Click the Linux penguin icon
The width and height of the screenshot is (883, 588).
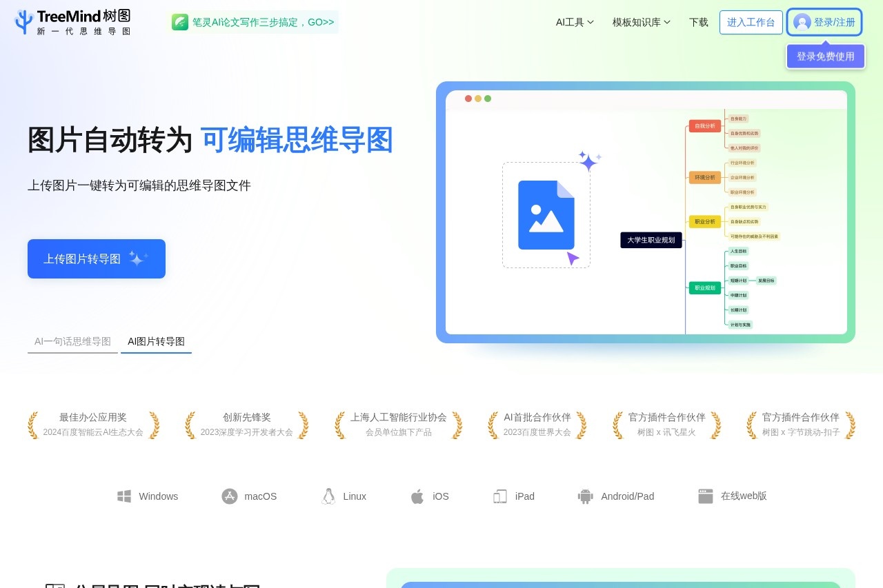tap(329, 496)
